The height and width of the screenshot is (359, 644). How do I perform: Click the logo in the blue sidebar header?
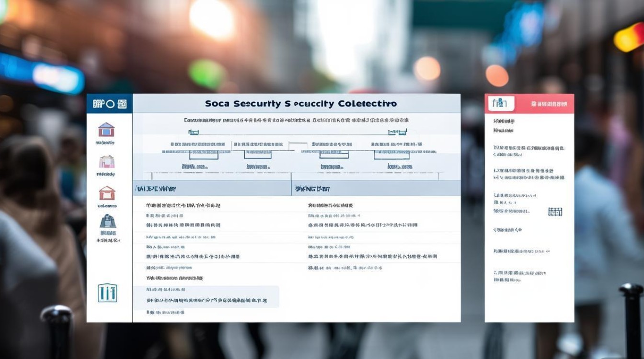pyautogui.click(x=109, y=103)
